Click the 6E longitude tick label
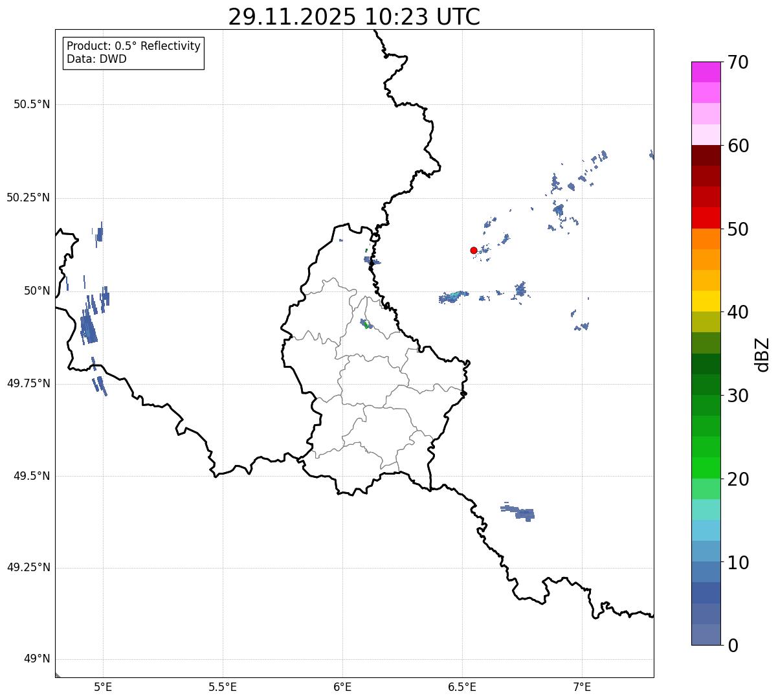The image size is (778, 700). pyautogui.click(x=342, y=686)
